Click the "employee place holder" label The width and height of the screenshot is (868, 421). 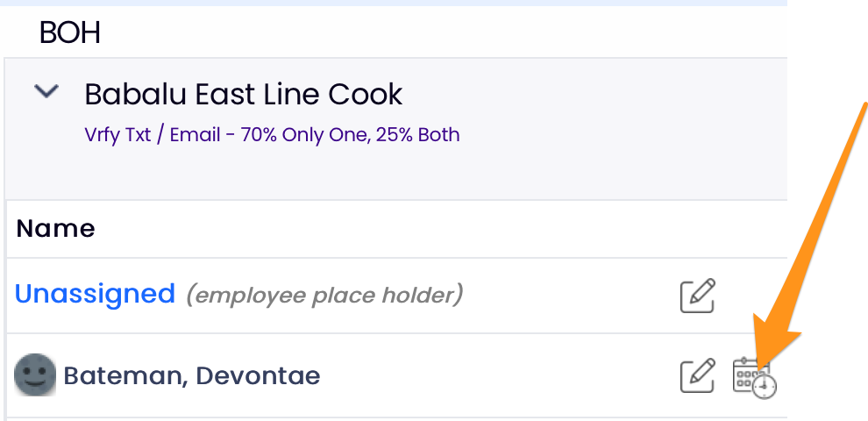tap(324, 296)
